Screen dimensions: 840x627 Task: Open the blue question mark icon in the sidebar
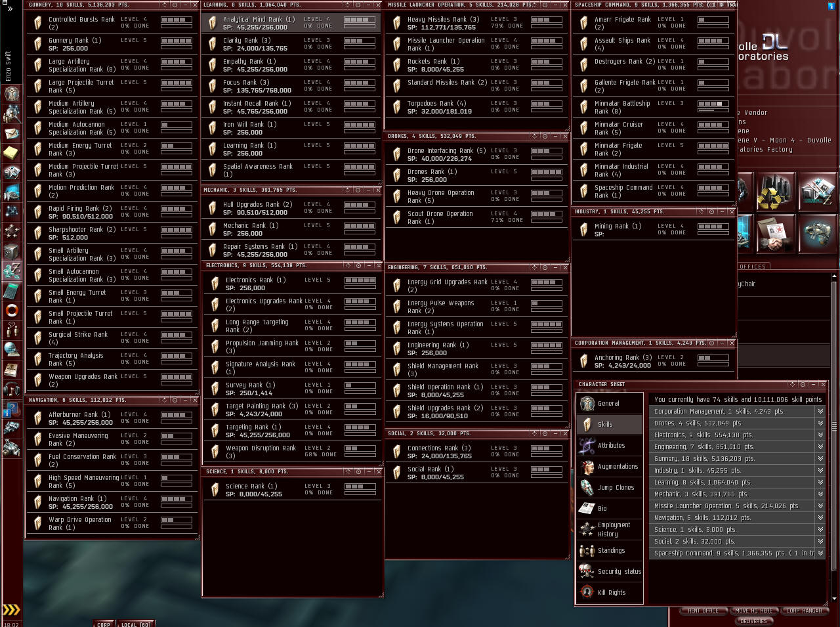pos(12,408)
